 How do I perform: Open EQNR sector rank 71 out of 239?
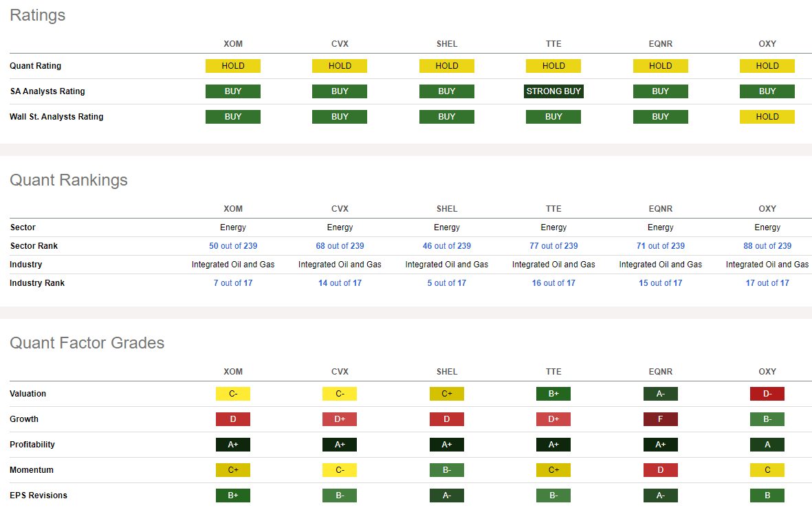[660, 246]
